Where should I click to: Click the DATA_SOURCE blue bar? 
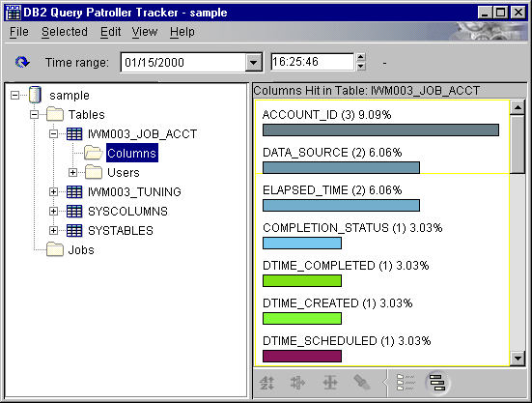(x=342, y=168)
